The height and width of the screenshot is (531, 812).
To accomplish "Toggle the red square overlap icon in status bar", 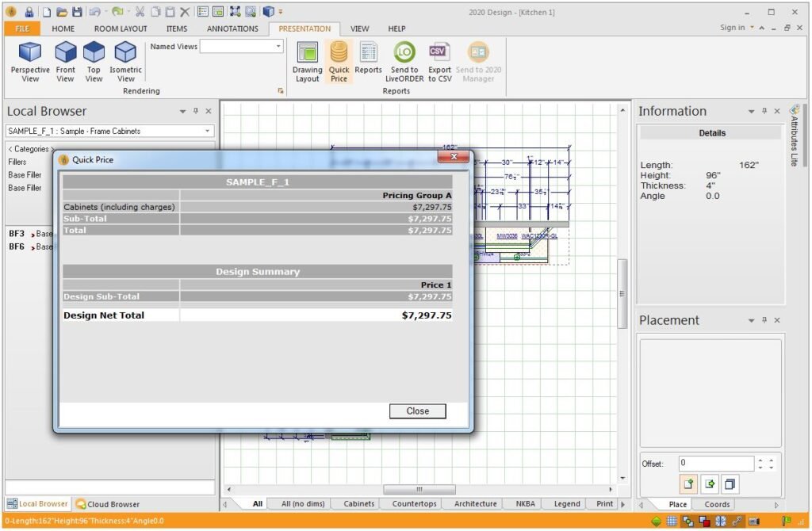I will [704, 521].
